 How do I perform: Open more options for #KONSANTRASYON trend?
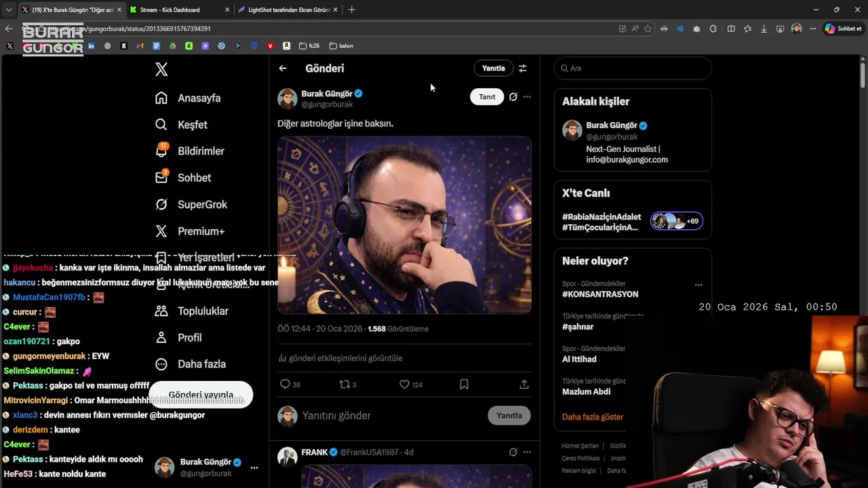tap(698, 285)
